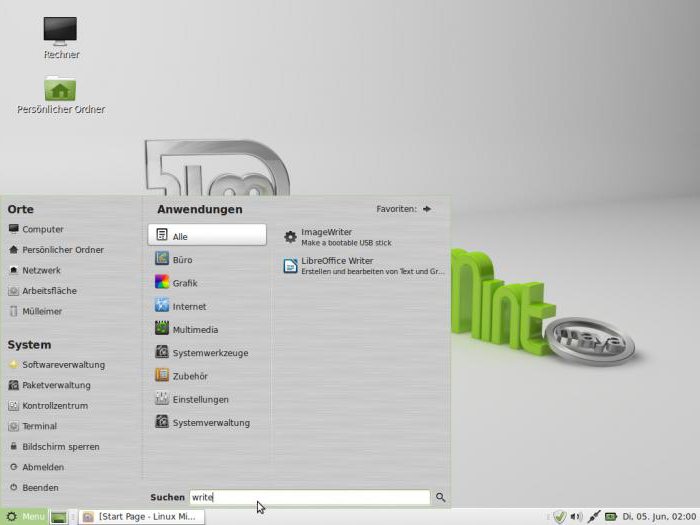The height and width of the screenshot is (525, 700).
Task: Open the update manager shield tray icon
Action: (x=559, y=517)
